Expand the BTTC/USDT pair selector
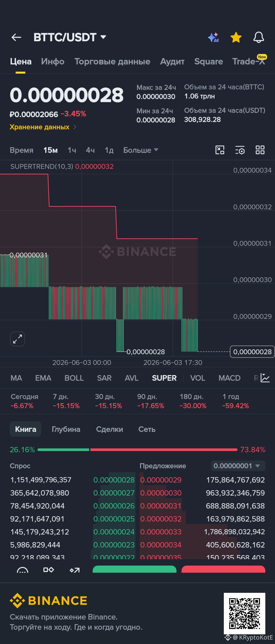This screenshot has width=275, height=644. point(70,37)
